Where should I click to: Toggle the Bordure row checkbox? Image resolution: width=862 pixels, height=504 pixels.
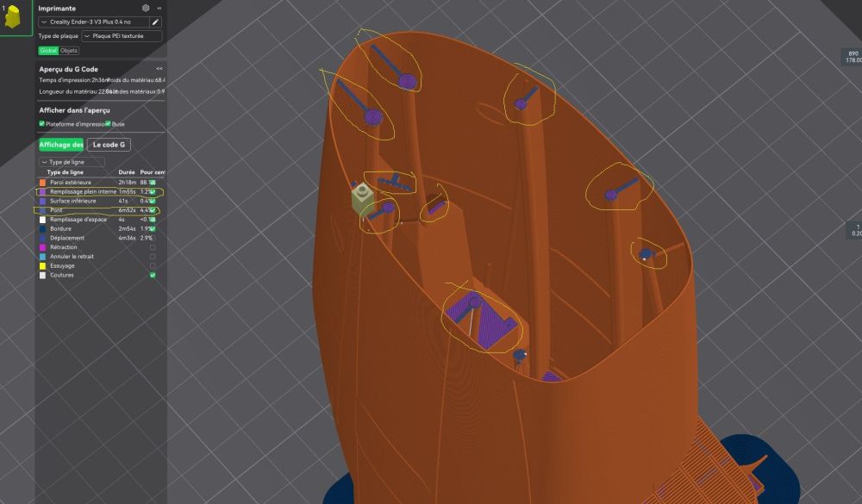click(153, 228)
